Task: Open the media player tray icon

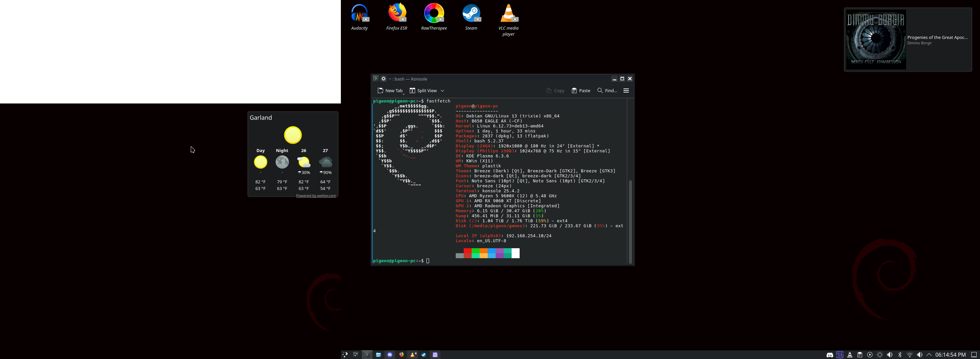Action: [x=870, y=355]
